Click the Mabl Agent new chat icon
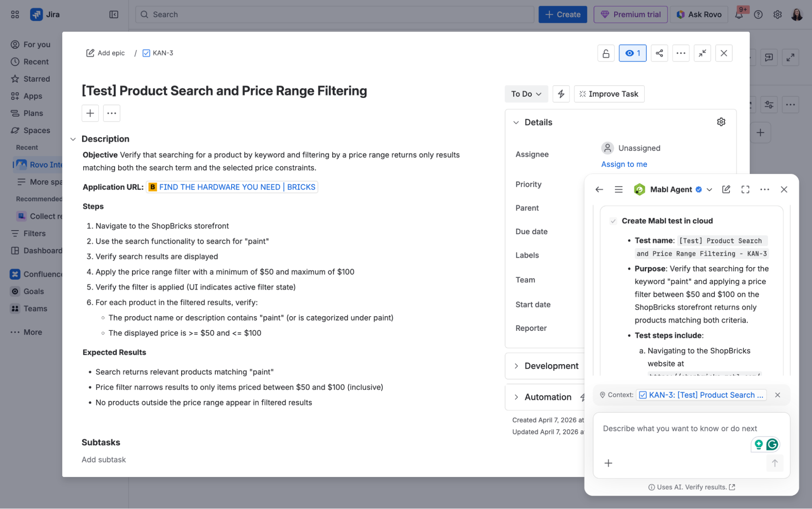Screen dimensions: 812x509 726,189
